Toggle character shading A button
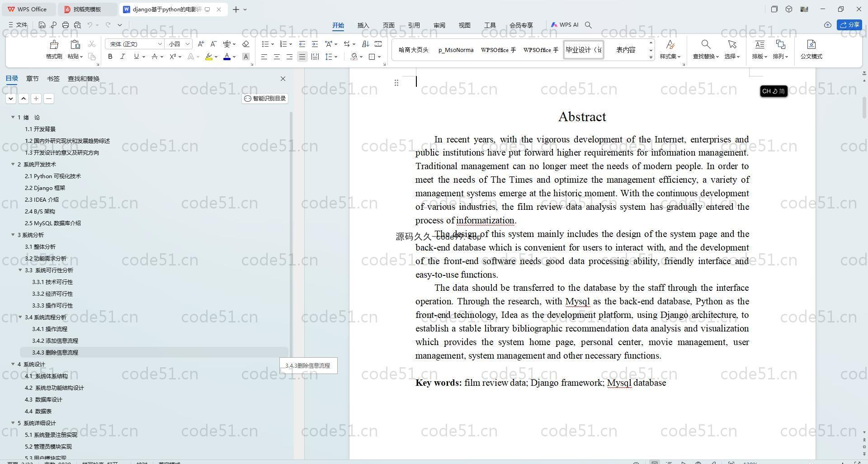868x464 pixels. tap(245, 57)
